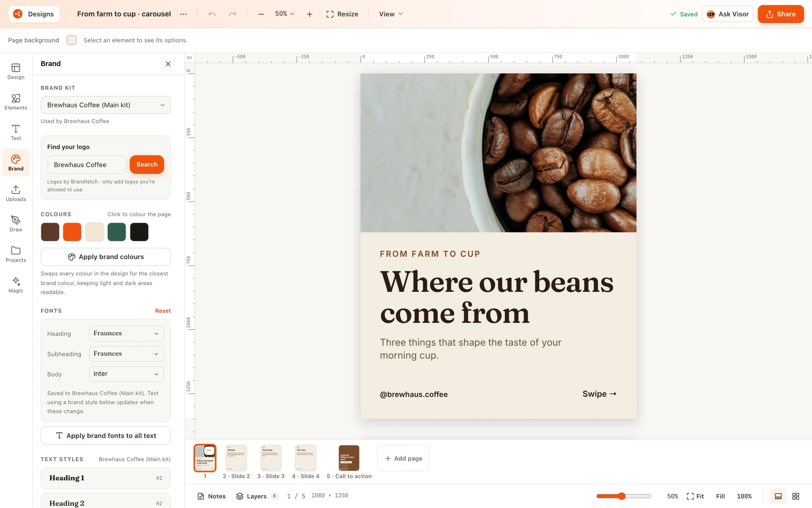
Task: Open the Elements sidebar panel
Action: pyautogui.click(x=16, y=102)
